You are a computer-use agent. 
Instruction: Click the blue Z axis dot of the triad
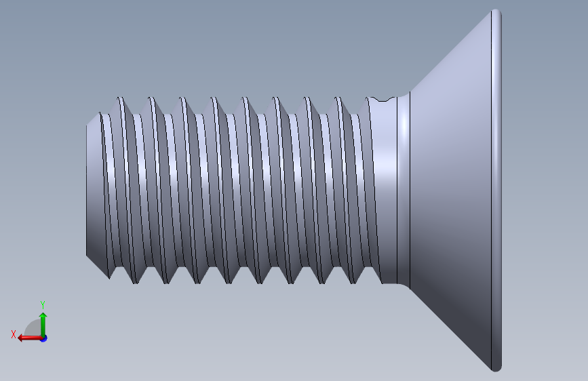(44, 338)
